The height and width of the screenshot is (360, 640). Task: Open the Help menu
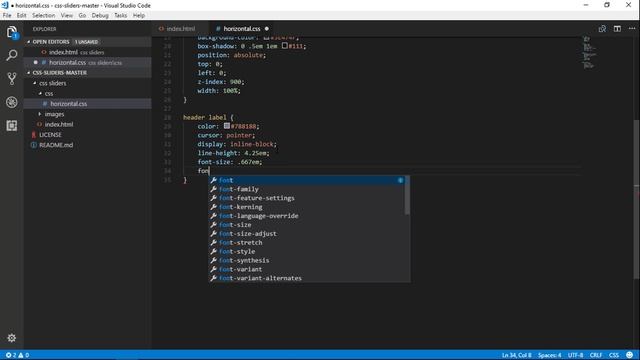click(139, 15)
